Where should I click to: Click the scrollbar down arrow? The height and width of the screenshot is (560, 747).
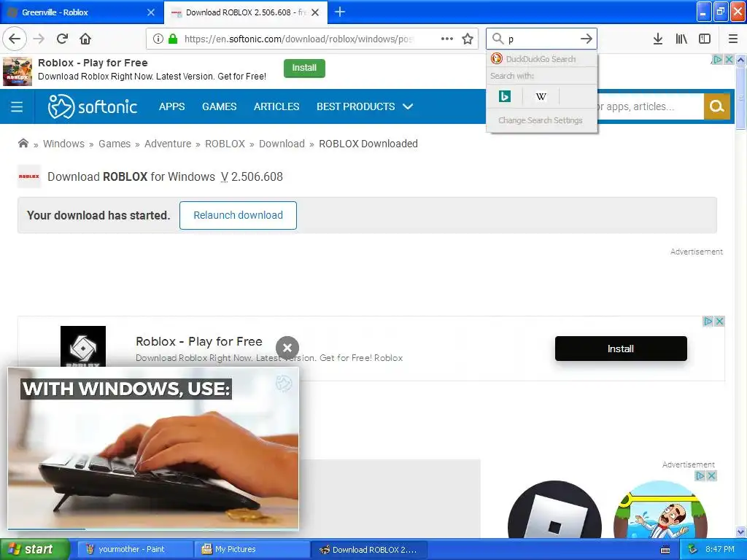[740, 532]
